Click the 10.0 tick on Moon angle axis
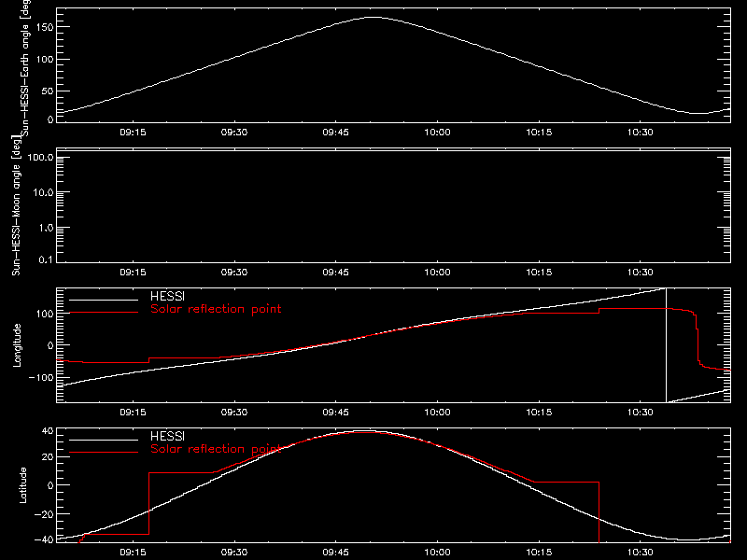 [x=43, y=193]
